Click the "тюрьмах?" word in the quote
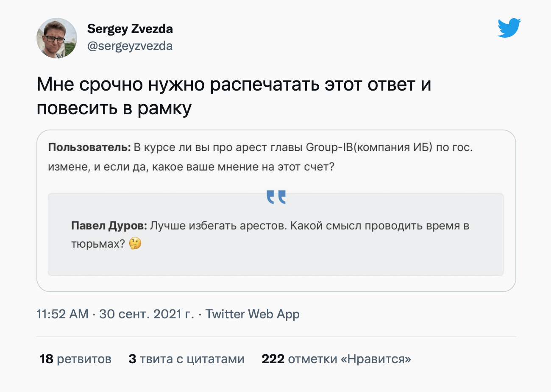The height and width of the screenshot is (392, 551). [98, 244]
